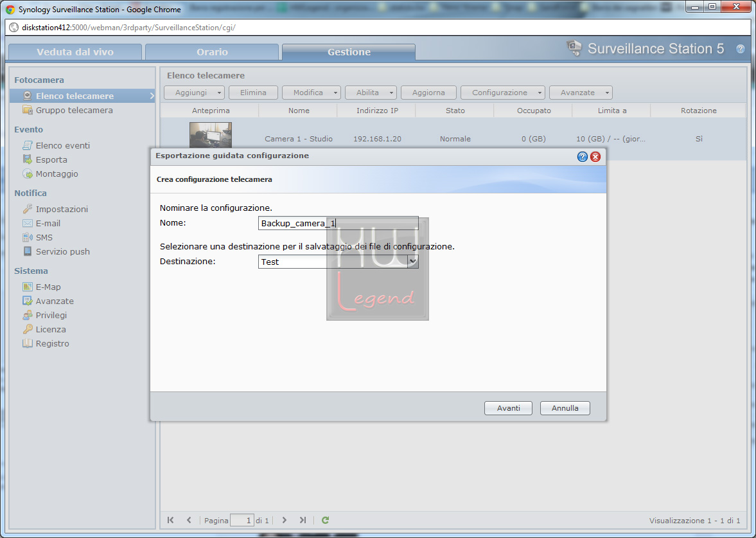
Task: Click the Montaggio icon in sidebar
Action: pyautogui.click(x=28, y=174)
